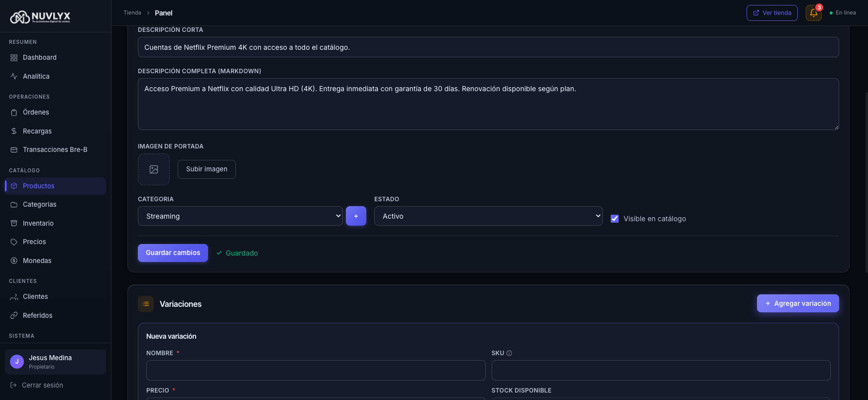
Task: Click the Nueva variación heading
Action: pyautogui.click(x=171, y=337)
